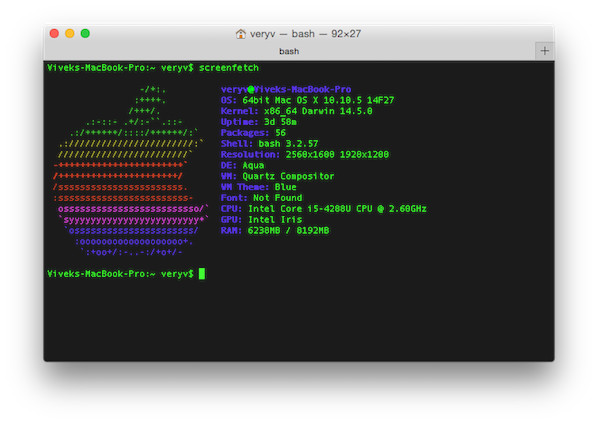Zoom the window using green button
The image size is (598, 424).
85,34
